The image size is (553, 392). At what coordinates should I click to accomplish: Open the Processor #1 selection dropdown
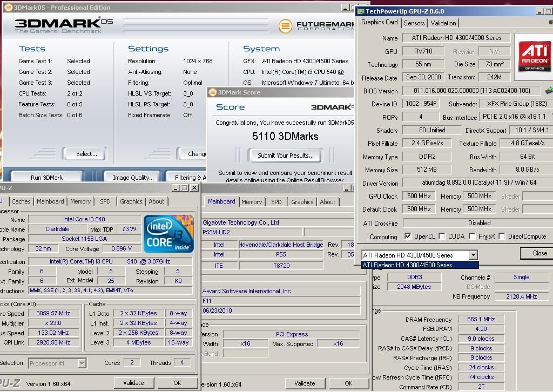point(82,363)
